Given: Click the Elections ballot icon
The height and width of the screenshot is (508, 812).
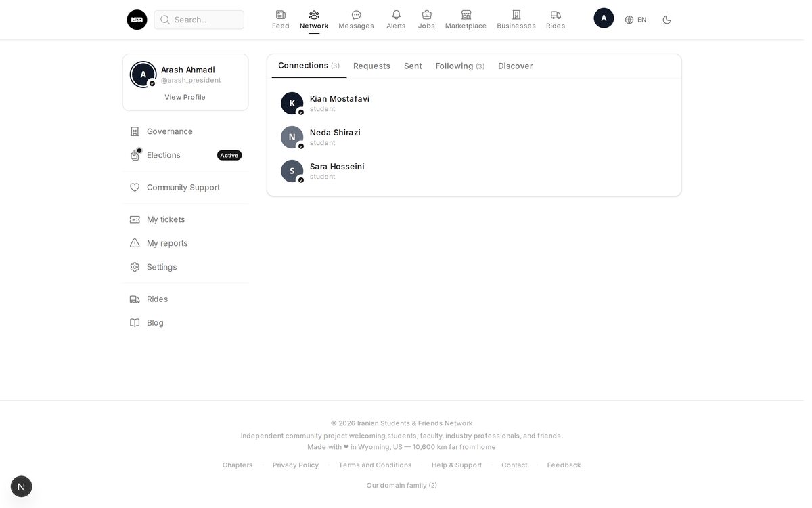Looking at the screenshot, I should [135, 155].
